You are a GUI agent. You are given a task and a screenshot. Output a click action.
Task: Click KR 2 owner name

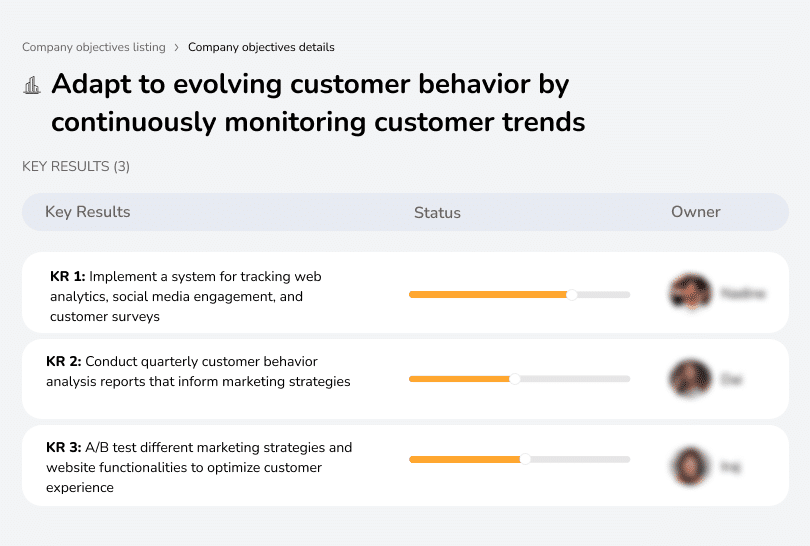coord(731,379)
